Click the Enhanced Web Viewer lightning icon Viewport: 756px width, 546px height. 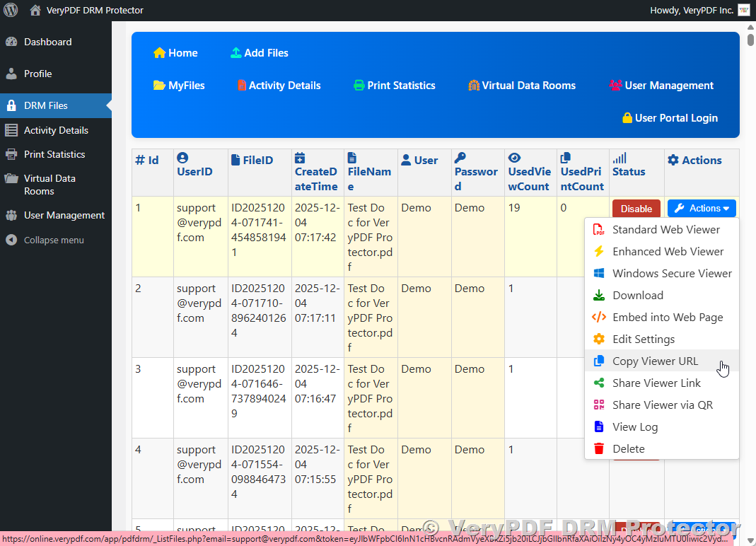click(599, 252)
